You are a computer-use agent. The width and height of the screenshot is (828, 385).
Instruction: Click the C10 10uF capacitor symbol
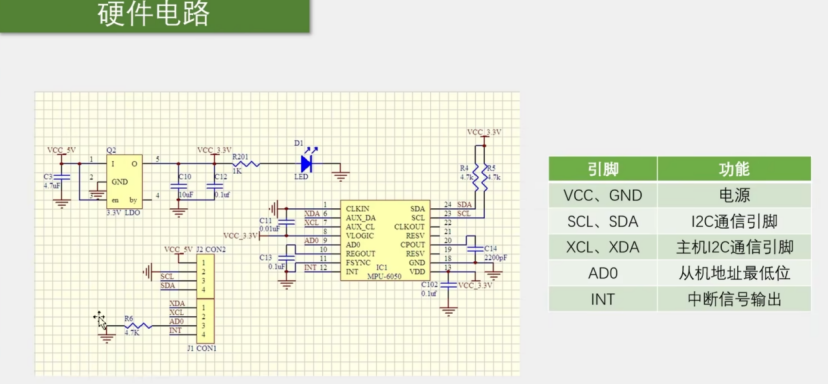coord(178,186)
